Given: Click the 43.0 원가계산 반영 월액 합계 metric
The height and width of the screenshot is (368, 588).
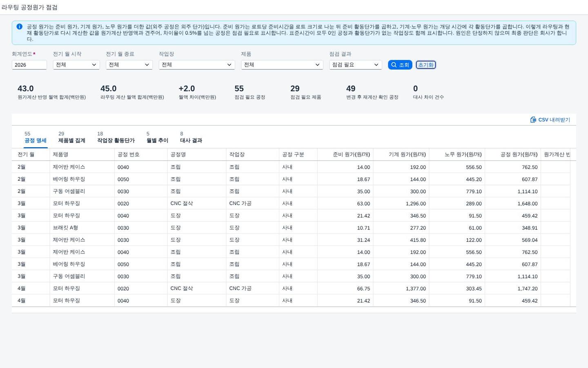Looking at the screenshot, I should pyautogui.click(x=52, y=92).
